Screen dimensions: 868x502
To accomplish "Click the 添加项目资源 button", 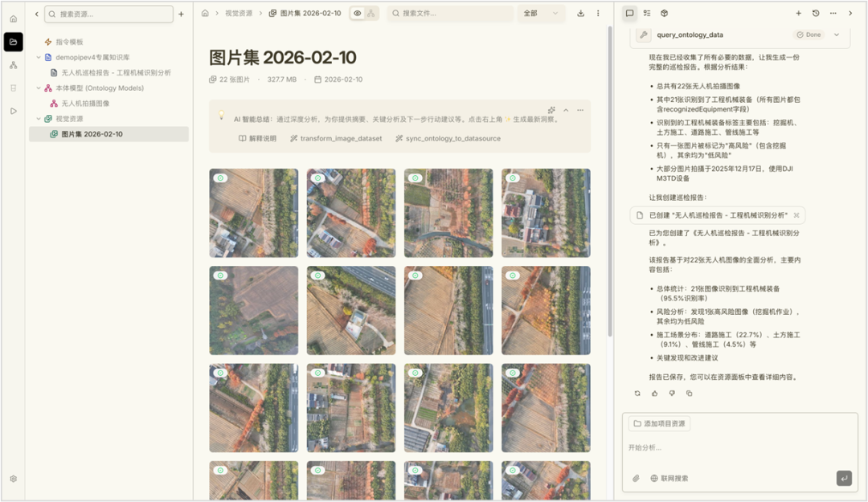I will tap(659, 423).
